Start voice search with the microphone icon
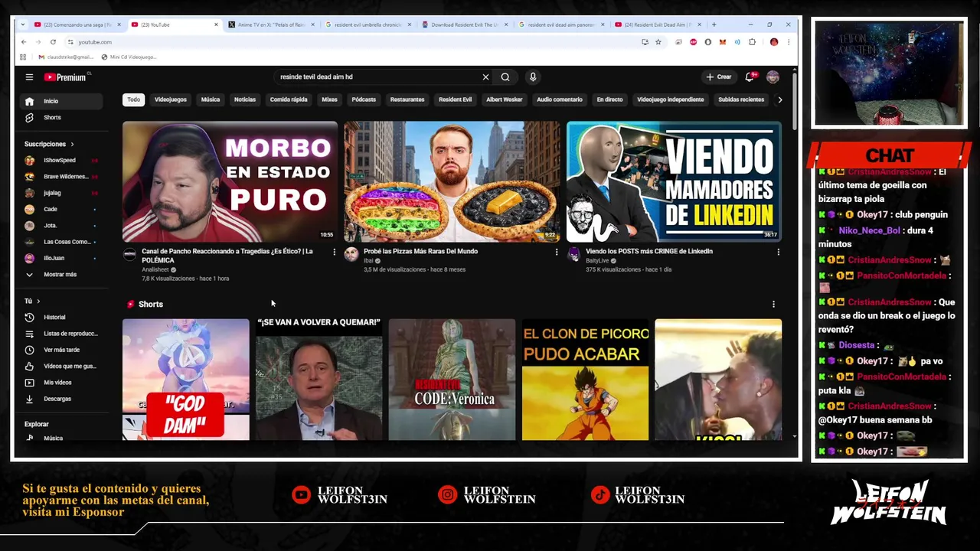 533,77
